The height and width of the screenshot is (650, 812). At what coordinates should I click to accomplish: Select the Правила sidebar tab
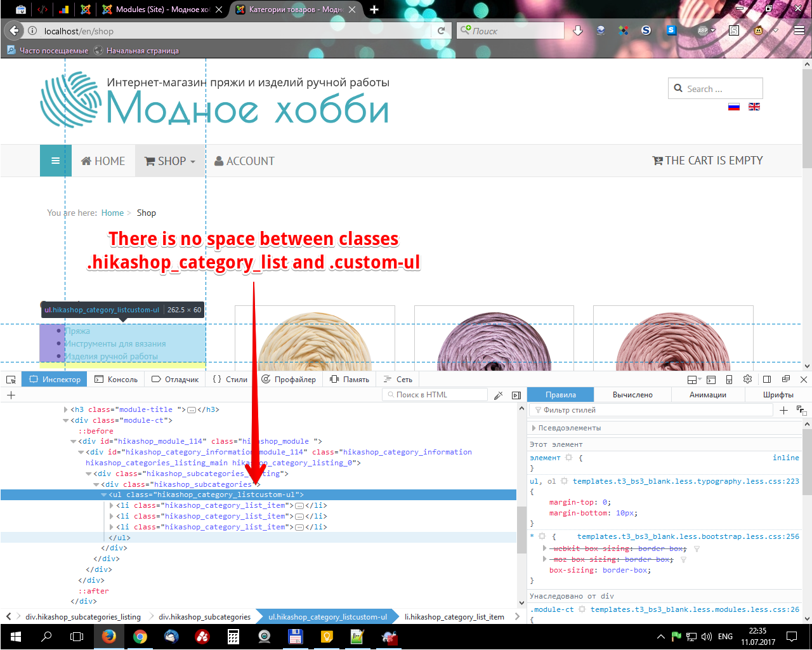click(x=561, y=395)
